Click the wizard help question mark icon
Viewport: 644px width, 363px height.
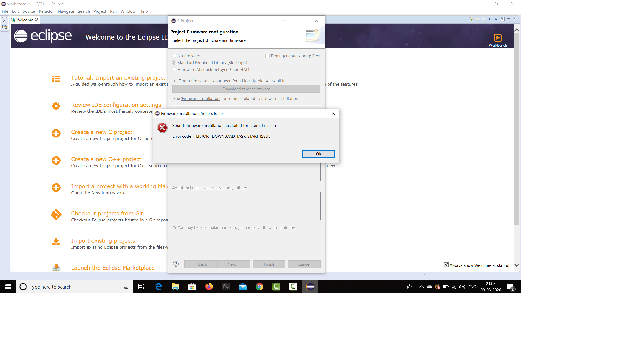[176, 264]
